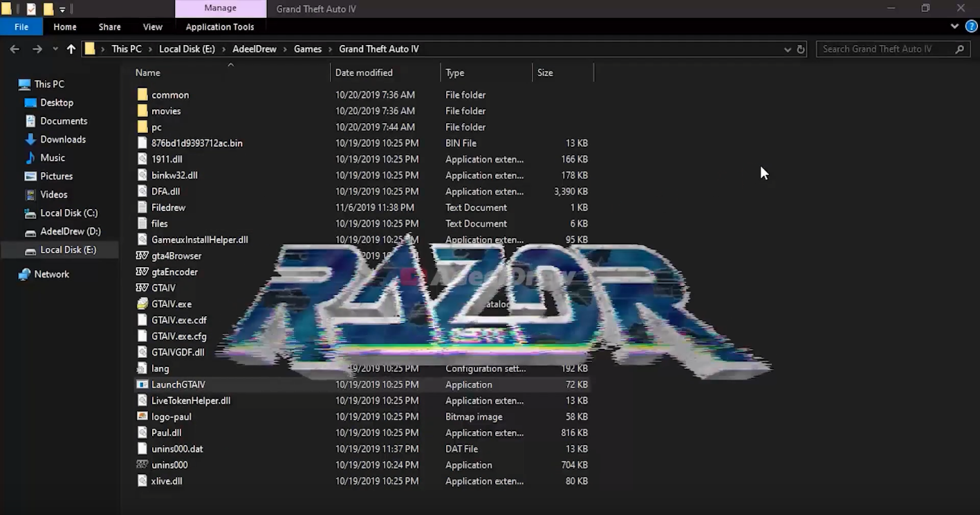The image size is (980, 515).
Task: Select the xlive.dll file name
Action: (x=167, y=481)
